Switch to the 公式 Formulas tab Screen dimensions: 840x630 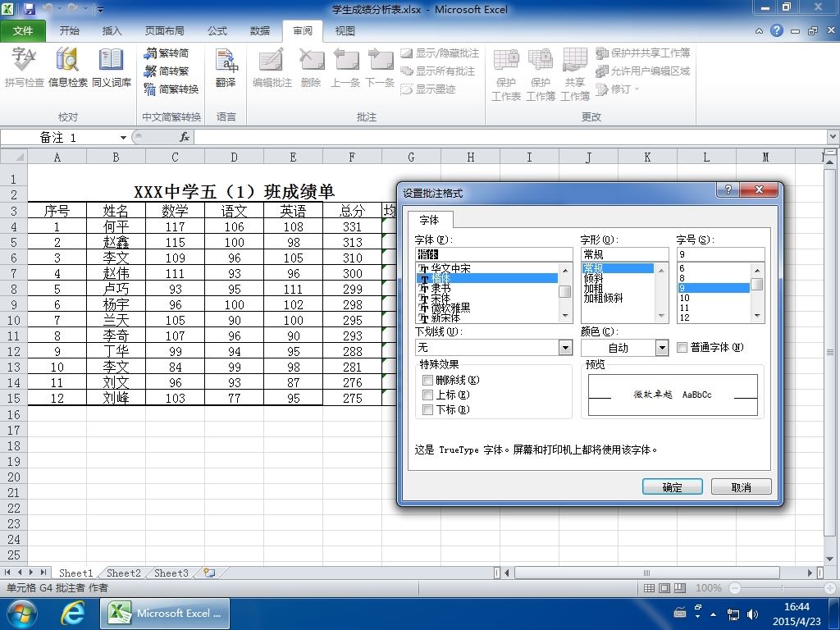click(217, 31)
